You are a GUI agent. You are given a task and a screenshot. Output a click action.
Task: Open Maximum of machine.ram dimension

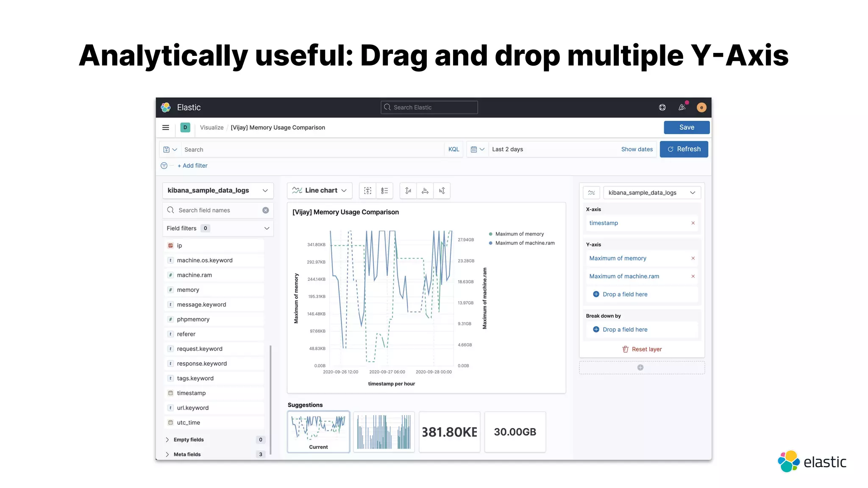click(624, 276)
